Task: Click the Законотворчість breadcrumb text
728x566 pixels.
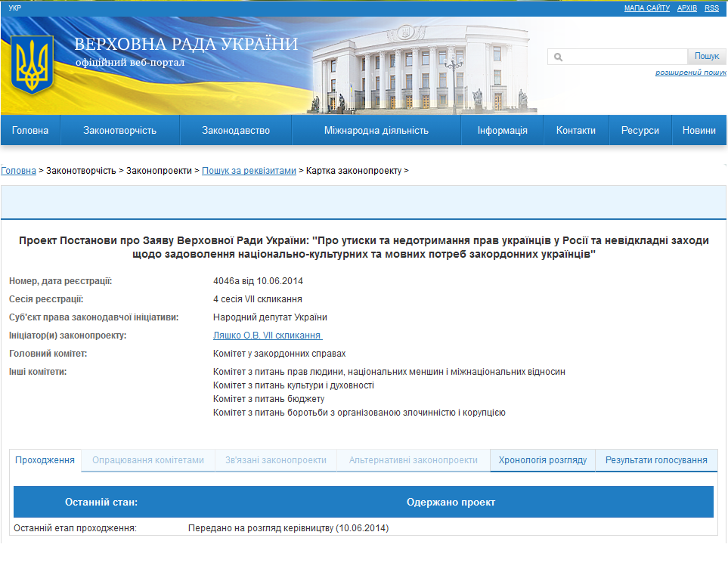Action: (81, 171)
